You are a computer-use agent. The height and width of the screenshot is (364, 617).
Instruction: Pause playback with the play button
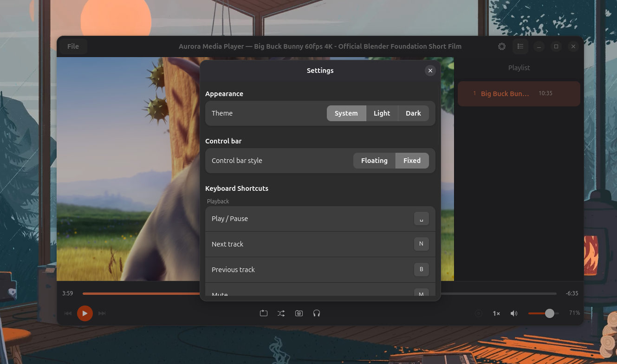point(85,313)
